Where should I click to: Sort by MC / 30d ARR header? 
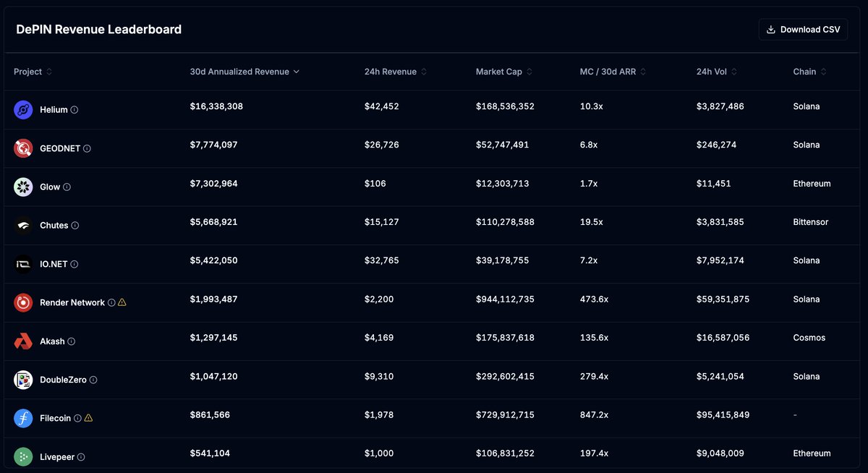(613, 72)
